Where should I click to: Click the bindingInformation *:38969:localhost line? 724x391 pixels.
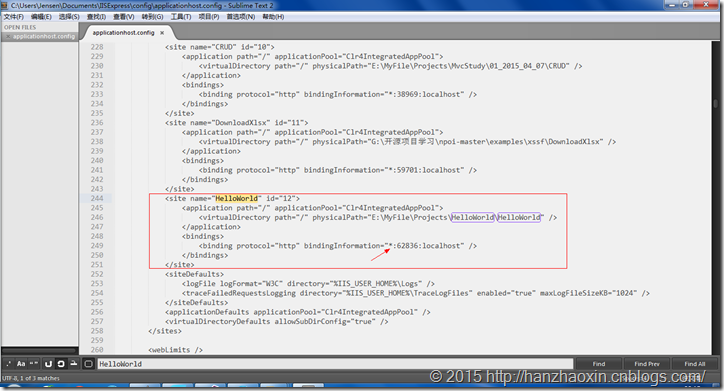338,94
